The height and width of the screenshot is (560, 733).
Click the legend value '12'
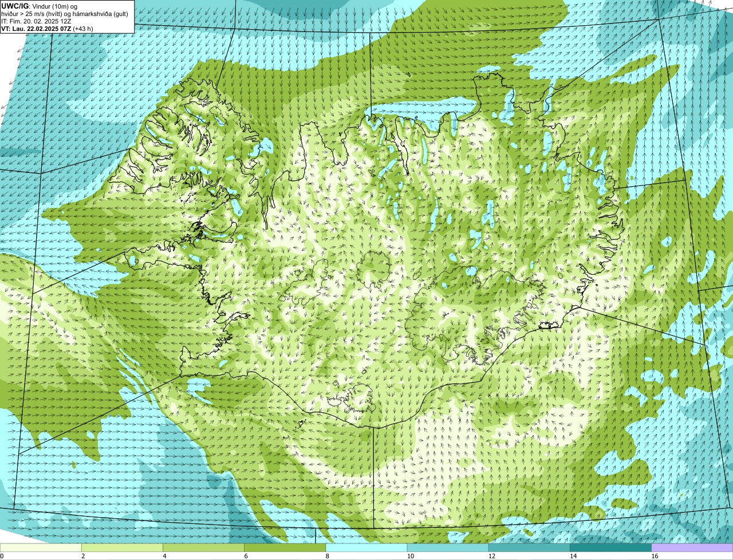[x=492, y=556]
